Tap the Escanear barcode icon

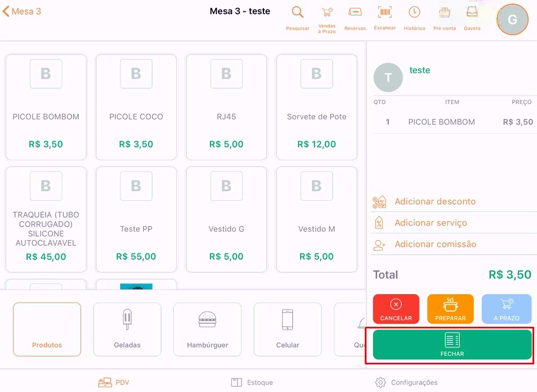pyautogui.click(x=384, y=18)
